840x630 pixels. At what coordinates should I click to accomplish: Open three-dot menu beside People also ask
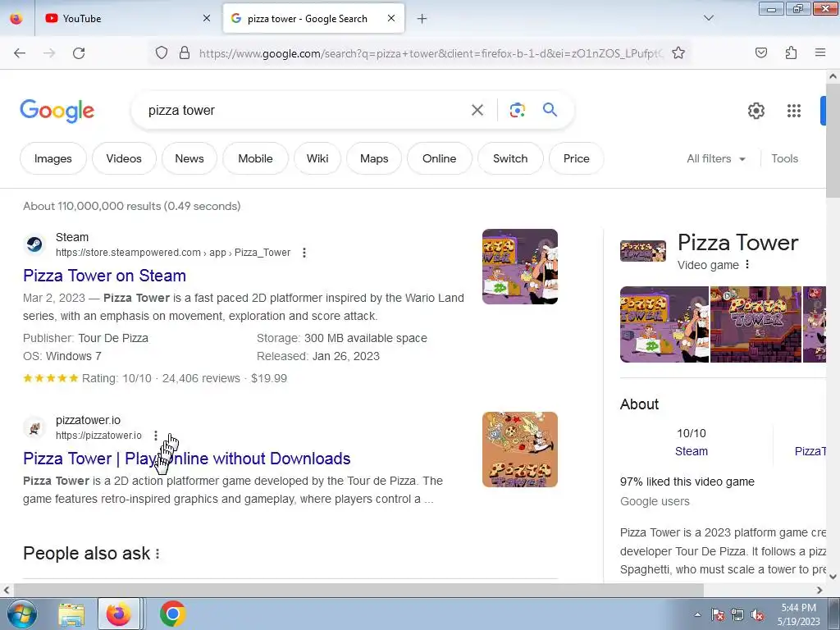(x=157, y=554)
